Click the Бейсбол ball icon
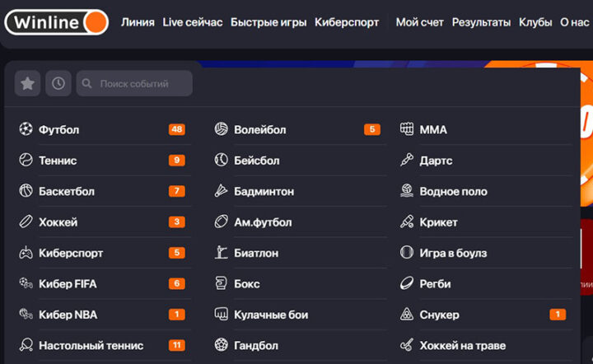 pos(222,160)
